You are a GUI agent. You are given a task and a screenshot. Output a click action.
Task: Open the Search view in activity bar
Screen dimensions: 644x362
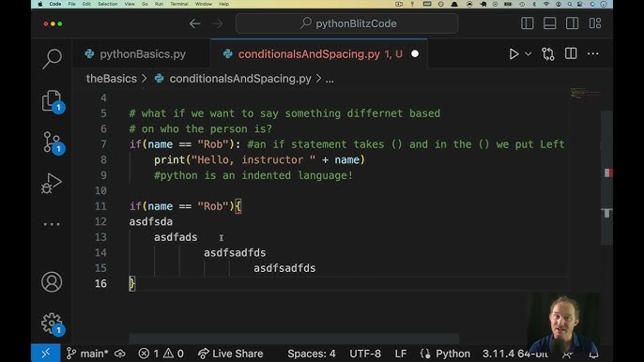(52, 59)
